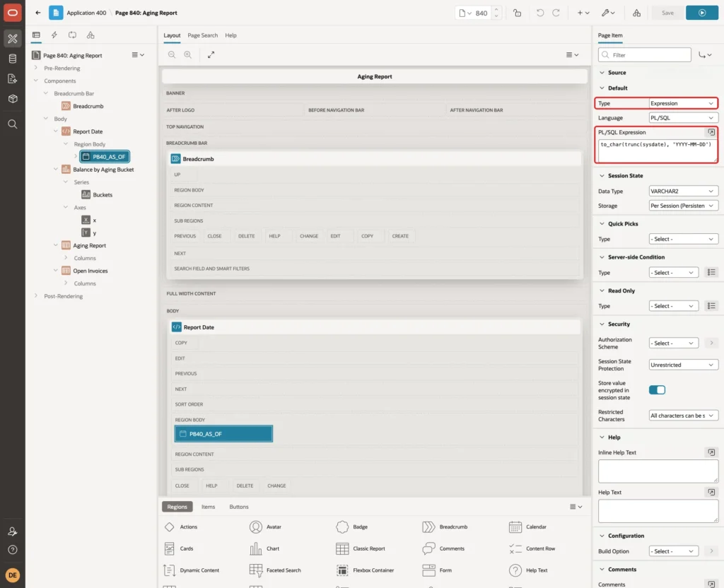Undo the last change
This screenshot has width=724, height=588.
539,13
